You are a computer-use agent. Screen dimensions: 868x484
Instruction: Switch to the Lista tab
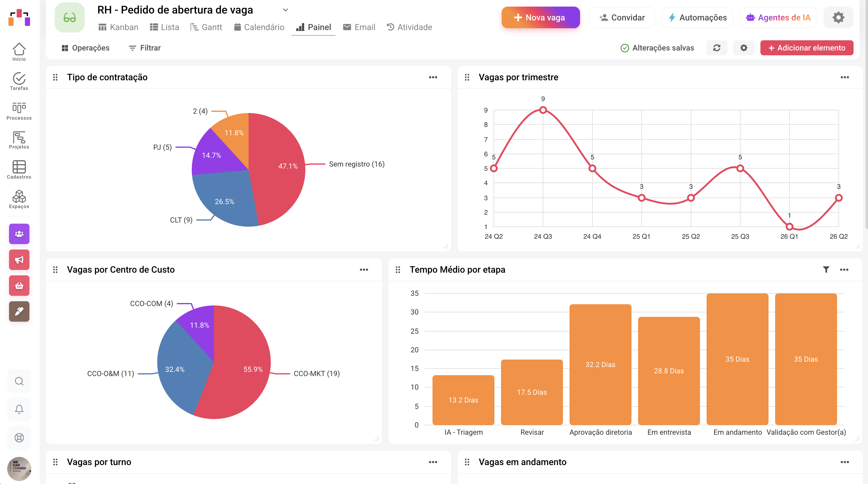(x=164, y=27)
